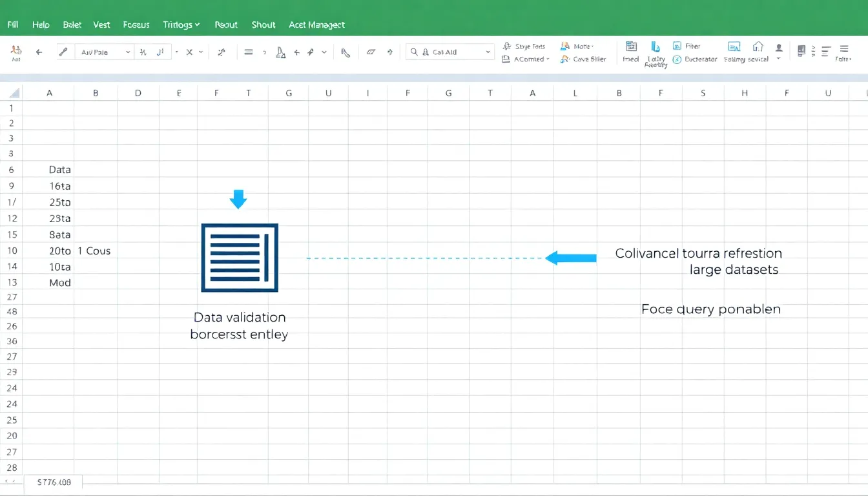Click the person account icon
Screen dimensions: 868x496
tap(779, 48)
